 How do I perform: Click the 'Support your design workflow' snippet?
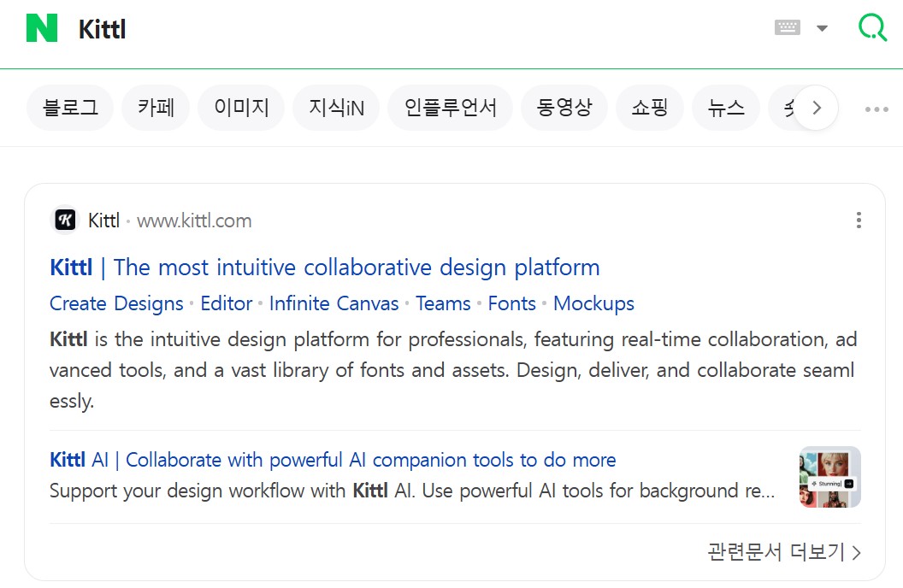412,491
